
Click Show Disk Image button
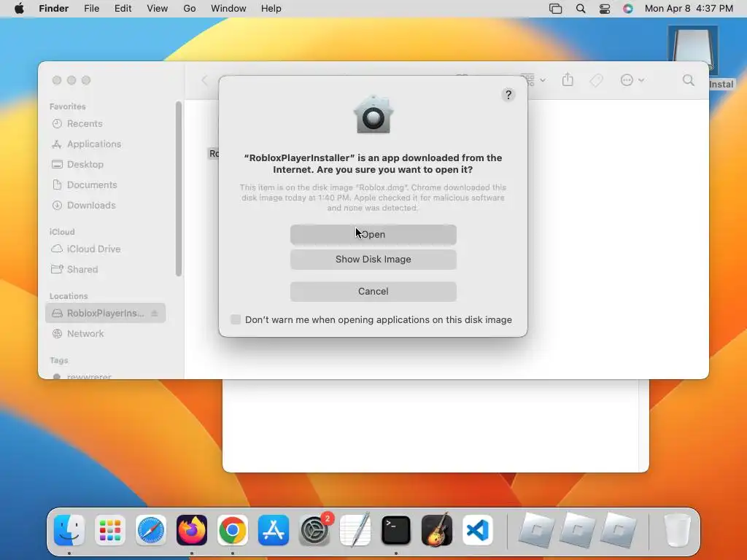click(373, 259)
